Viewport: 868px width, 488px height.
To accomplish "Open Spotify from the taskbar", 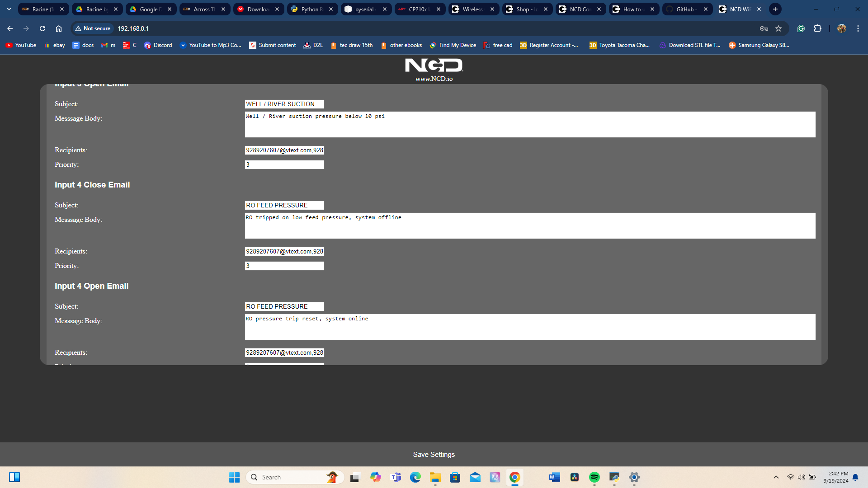I will point(594,477).
